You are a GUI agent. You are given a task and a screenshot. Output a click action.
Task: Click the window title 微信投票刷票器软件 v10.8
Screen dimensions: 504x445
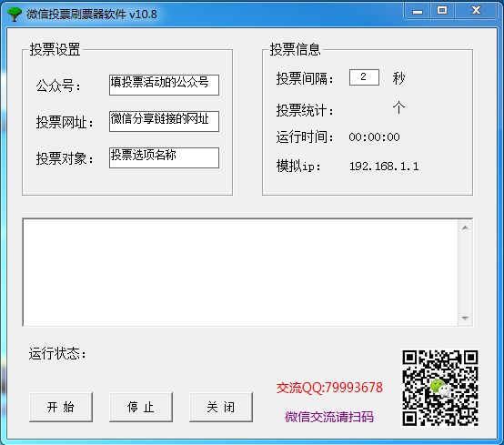pyautogui.click(x=92, y=15)
